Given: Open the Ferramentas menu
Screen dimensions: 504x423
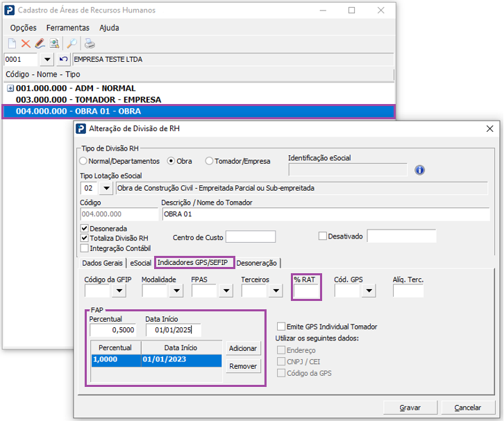Looking at the screenshot, I should [x=67, y=28].
